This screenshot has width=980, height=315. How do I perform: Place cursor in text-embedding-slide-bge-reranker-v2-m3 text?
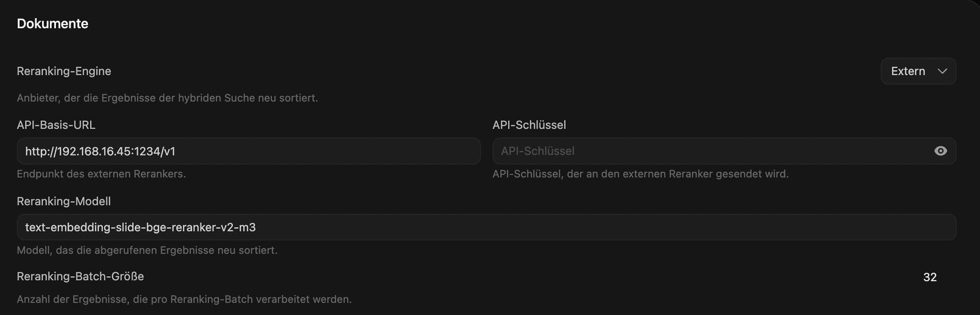(140, 227)
